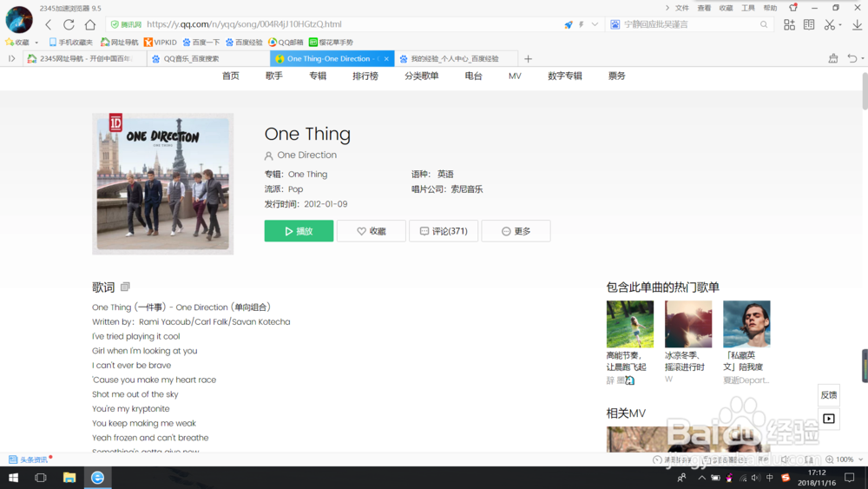Open album link One Thing in 专辑 row
868x489 pixels.
coord(308,174)
